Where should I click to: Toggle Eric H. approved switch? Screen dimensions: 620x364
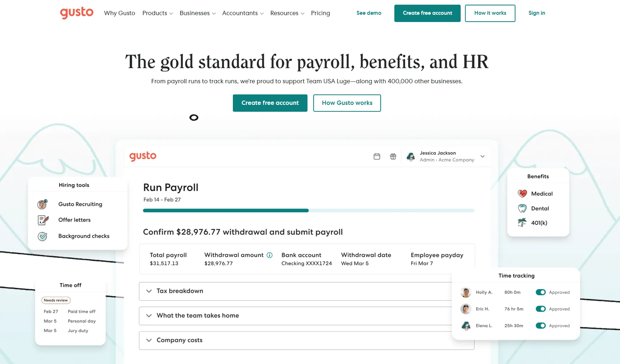click(x=540, y=309)
